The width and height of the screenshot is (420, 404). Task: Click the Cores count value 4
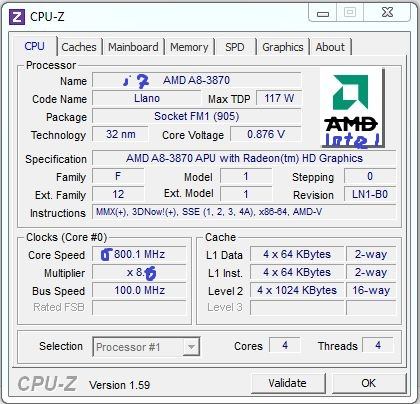coord(285,345)
